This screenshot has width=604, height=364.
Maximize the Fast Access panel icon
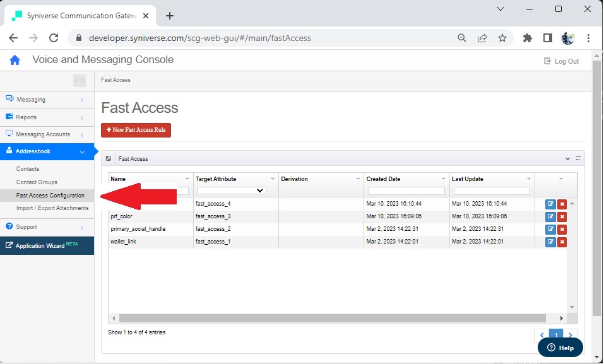click(x=109, y=158)
